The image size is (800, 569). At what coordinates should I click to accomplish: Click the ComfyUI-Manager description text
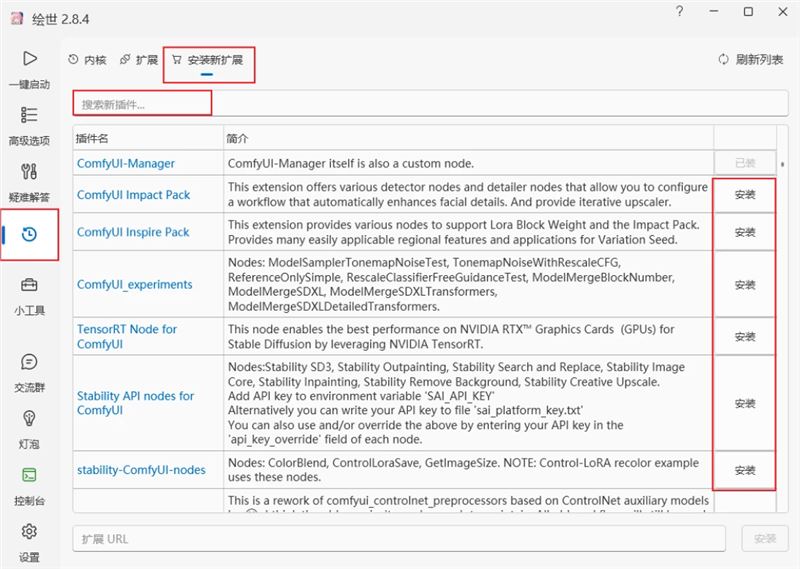point(351,163)
